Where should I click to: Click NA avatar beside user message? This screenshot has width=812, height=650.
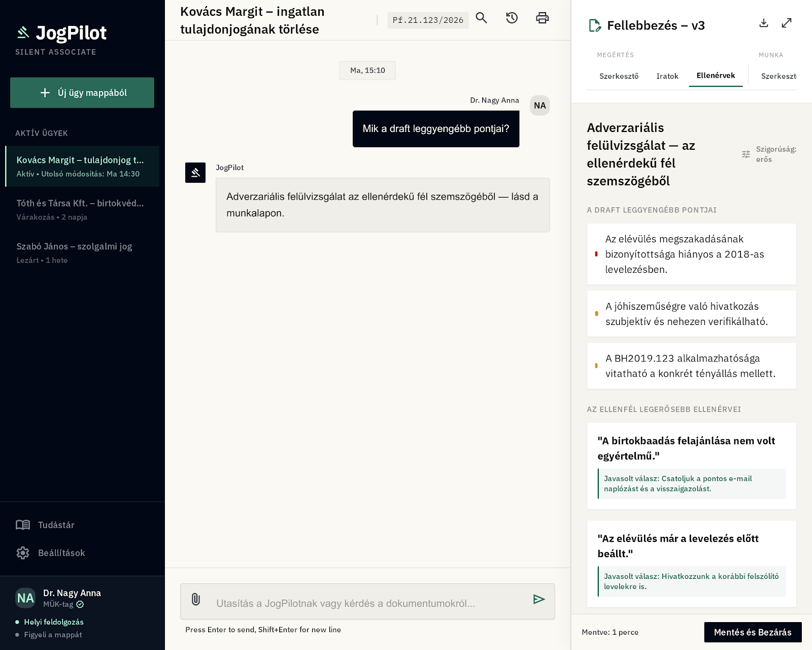[x=540, y=106]
